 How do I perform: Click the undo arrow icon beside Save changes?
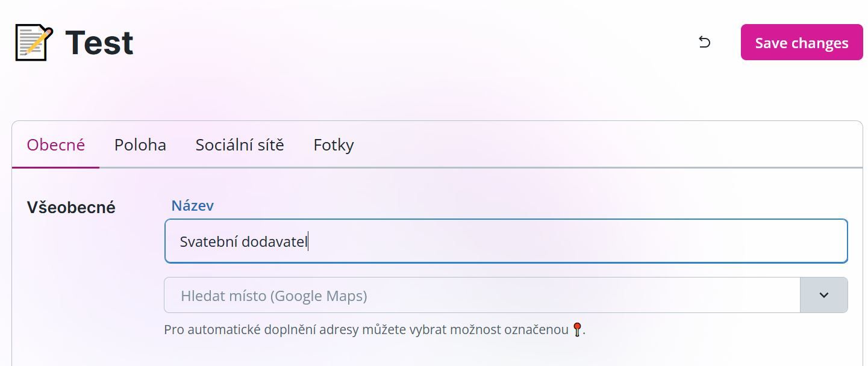704,42
